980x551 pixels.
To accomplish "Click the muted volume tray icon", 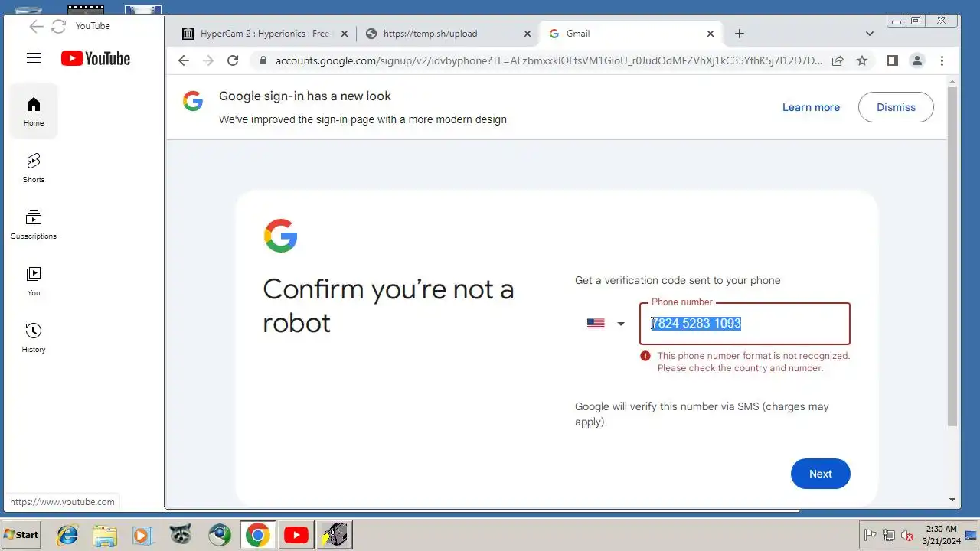I will coord(907,535).
